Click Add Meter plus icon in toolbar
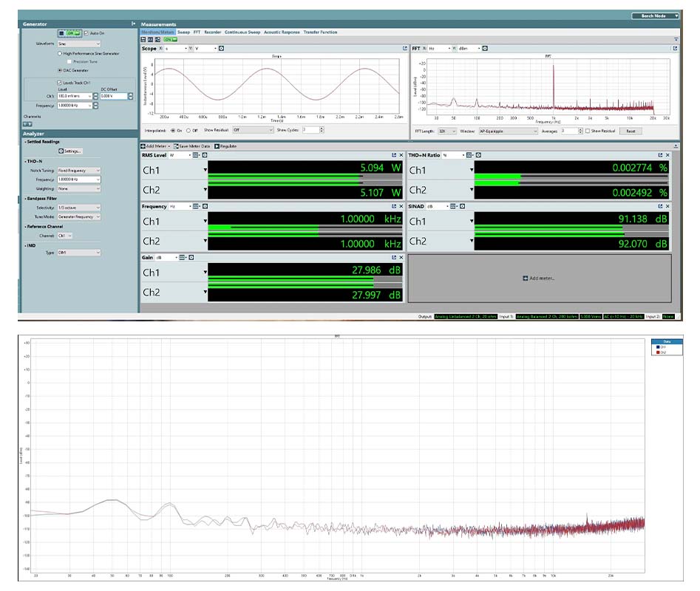The width and height of the screenshot is (700, 591). point(143,146)
